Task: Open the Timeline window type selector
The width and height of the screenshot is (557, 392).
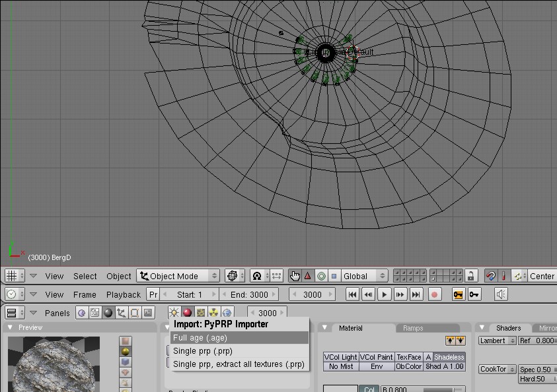Action: [15, 294]
